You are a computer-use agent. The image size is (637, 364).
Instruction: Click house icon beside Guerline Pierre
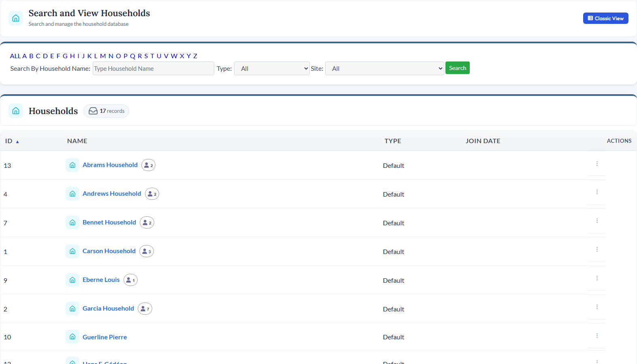pos(72,336)
